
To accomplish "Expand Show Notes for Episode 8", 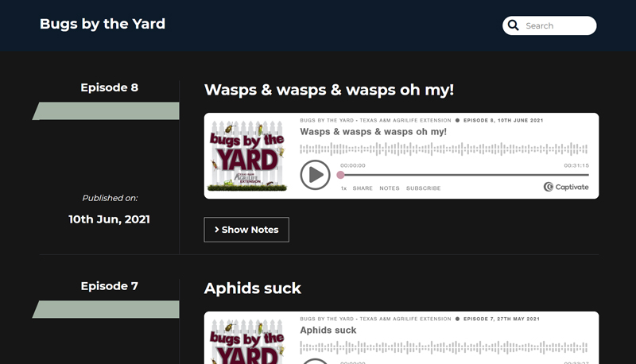I will click(246, 230).
